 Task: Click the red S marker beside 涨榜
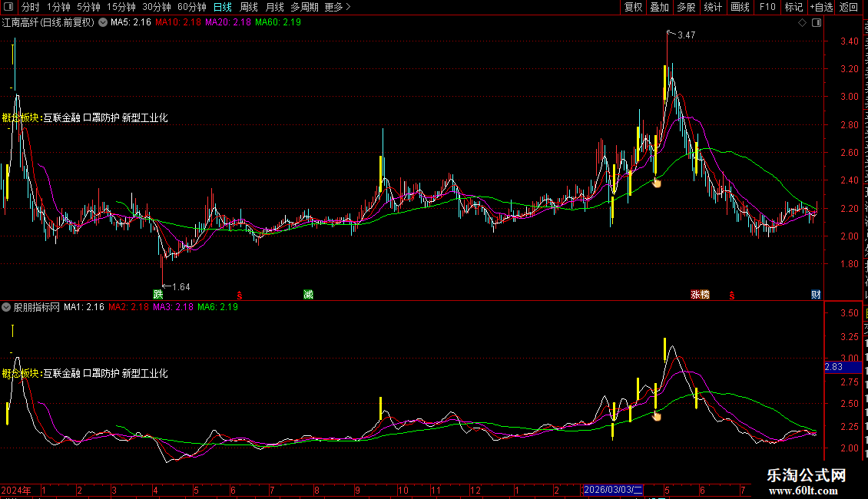[732, 296]
